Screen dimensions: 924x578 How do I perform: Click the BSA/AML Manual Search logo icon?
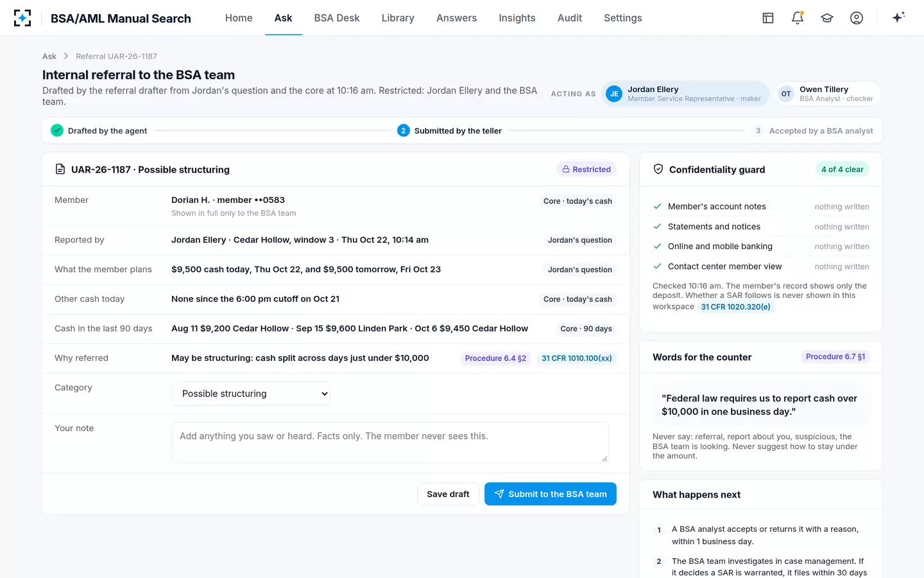tap(22, 18)
